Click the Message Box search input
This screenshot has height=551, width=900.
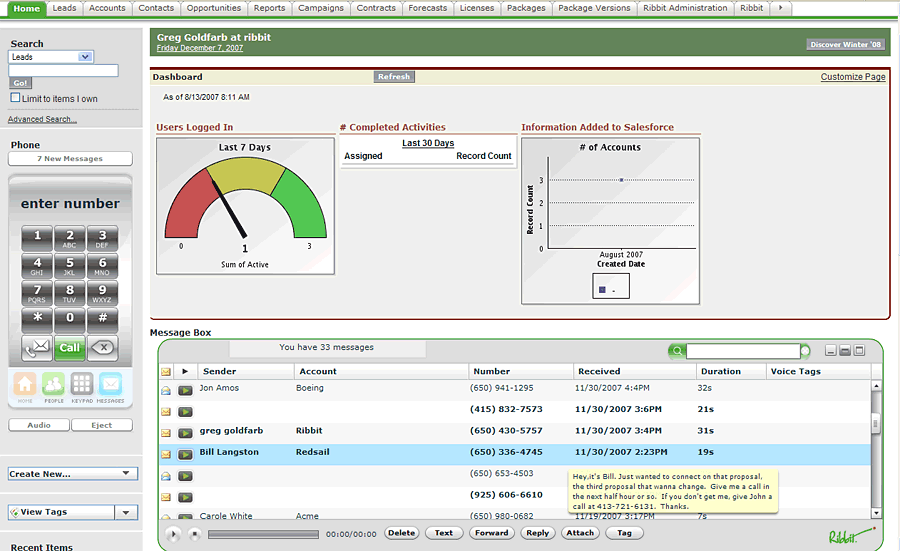point(743,351)
